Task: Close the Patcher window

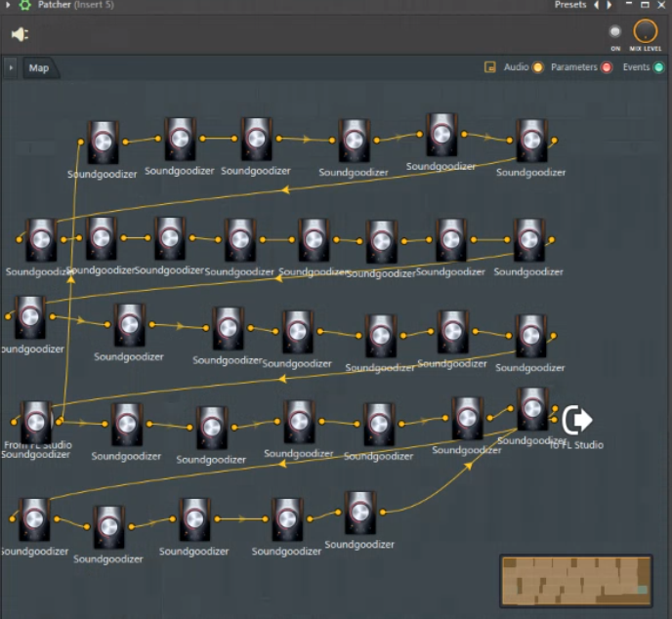Action: coord(661,5)
